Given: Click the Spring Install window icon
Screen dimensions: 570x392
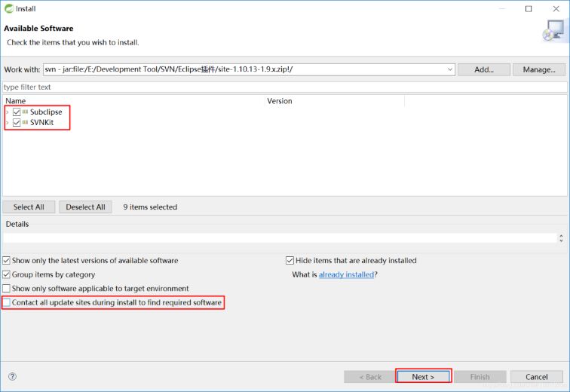Looking at the screenshot, I should (9, 9).
